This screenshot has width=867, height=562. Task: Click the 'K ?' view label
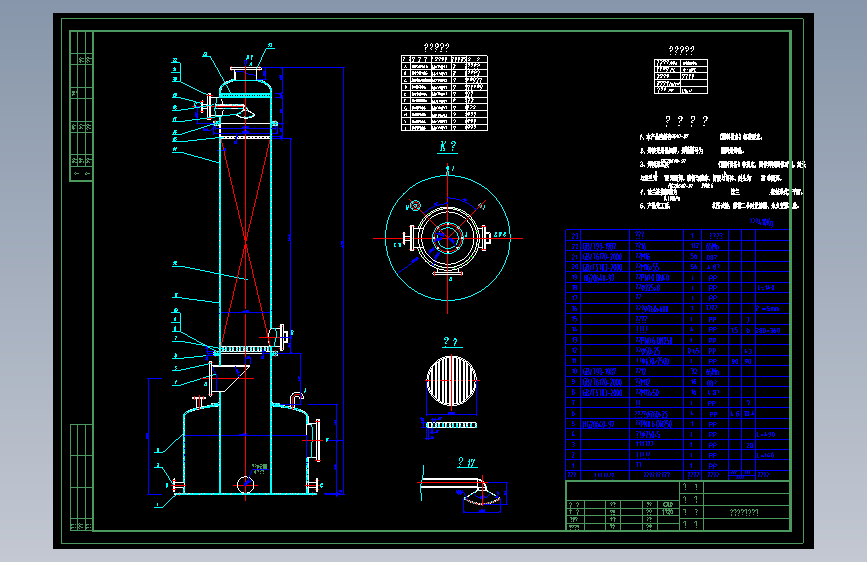click(x=448, y=147)
